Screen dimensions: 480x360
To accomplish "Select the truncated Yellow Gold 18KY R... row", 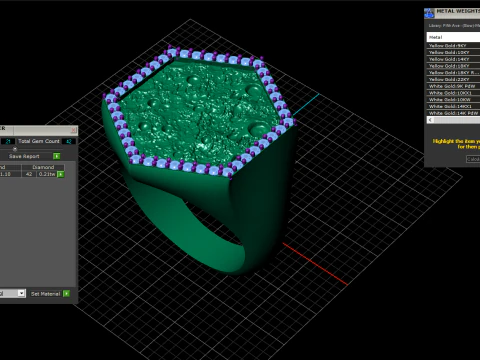I will (453, 72).
